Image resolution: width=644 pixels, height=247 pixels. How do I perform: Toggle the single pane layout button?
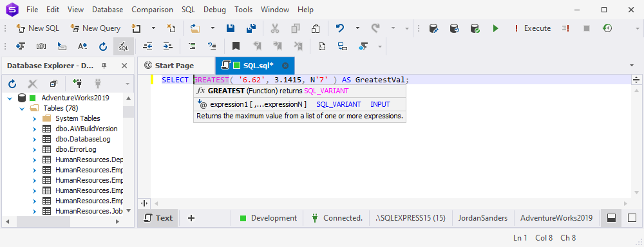coord(632,218)
